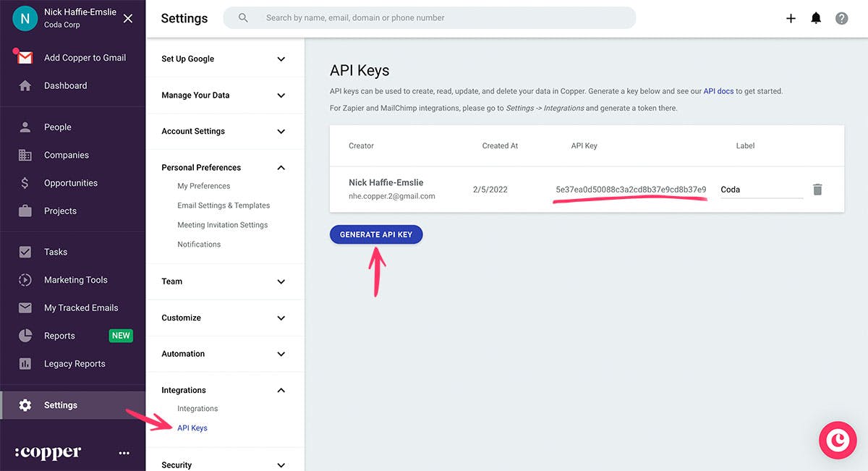Click the Projects briefcase icon
Screen dimensions: 868x471
click(x=25, y=211)
